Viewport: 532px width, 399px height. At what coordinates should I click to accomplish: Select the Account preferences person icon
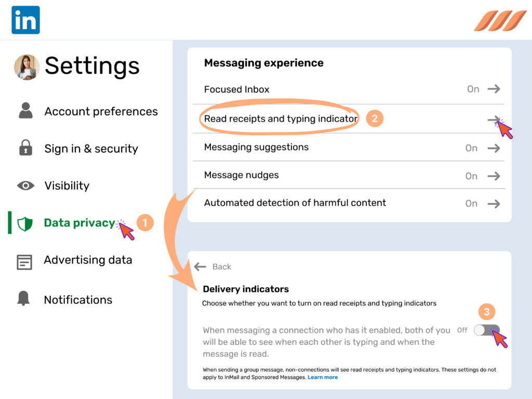[25, 111]
